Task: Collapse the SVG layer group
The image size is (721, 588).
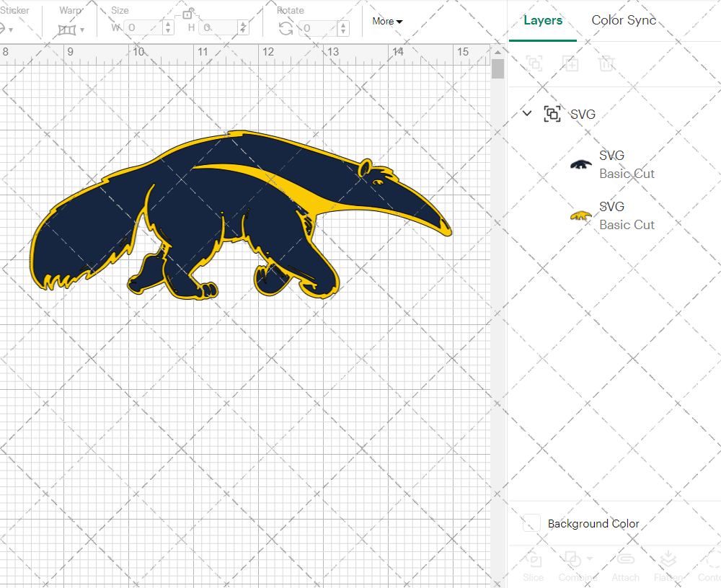Action: 526,114
